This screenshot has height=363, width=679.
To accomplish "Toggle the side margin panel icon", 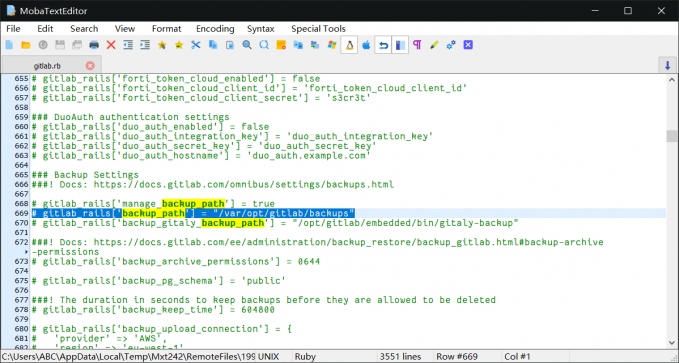I will tap(400, 45).
